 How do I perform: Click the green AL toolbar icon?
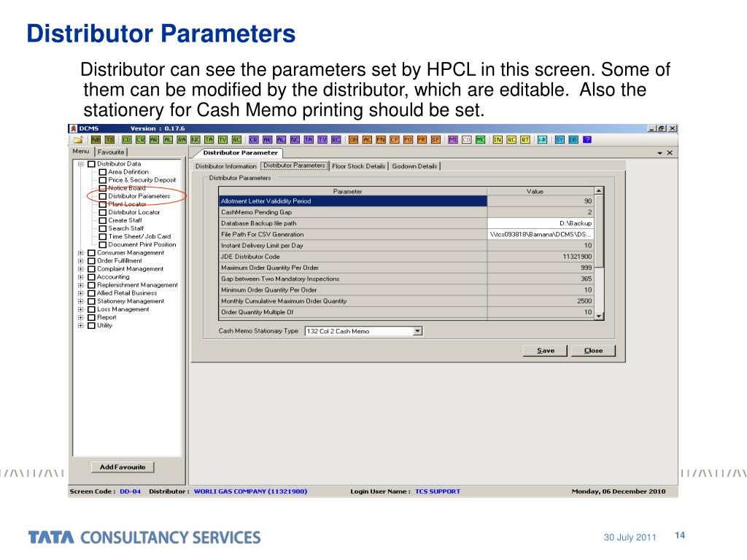tap(169, 139)
